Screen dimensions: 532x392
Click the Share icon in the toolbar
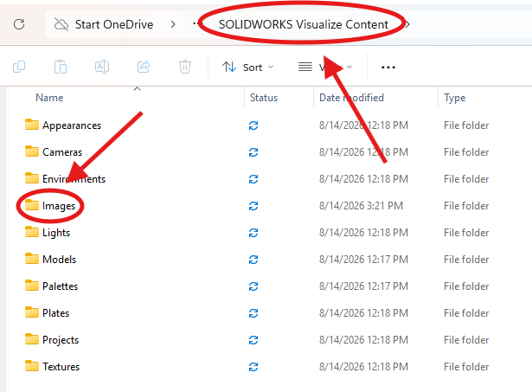[x=144, y=67]
